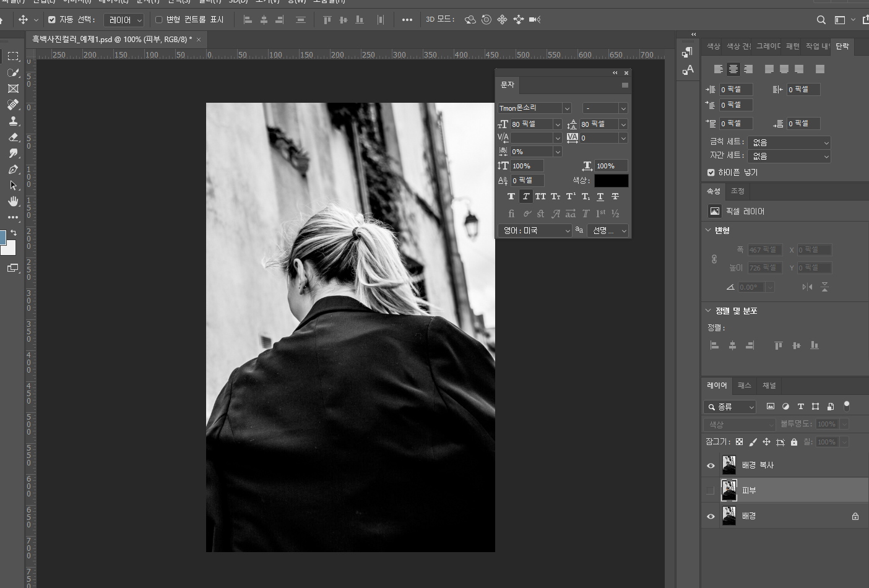
Task: Switch to the 색상 panel tab
Action: point(714,46)
